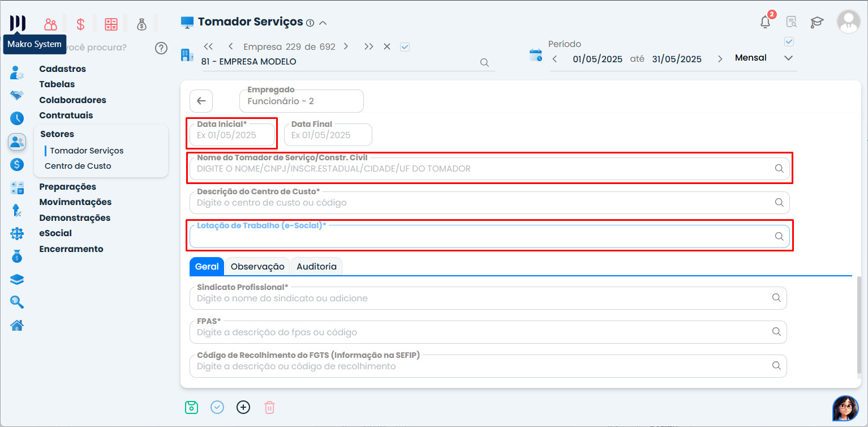Viewport: 868px width, 427px height.
Task: Click the blue dollar coin sidebar icon
Action: coord(17,165)
